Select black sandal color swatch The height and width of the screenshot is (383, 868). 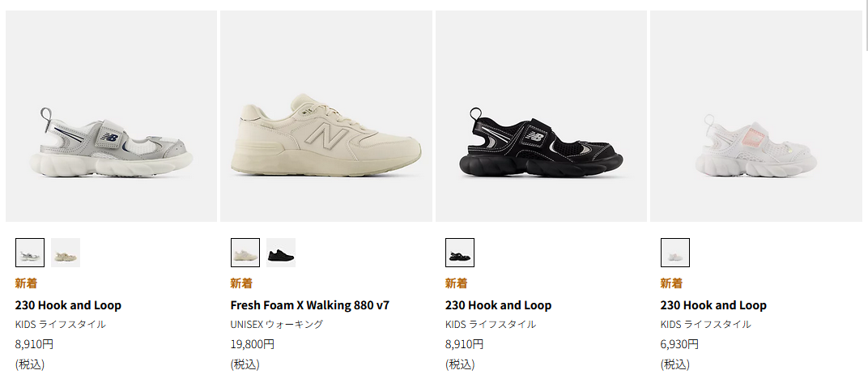460,253
